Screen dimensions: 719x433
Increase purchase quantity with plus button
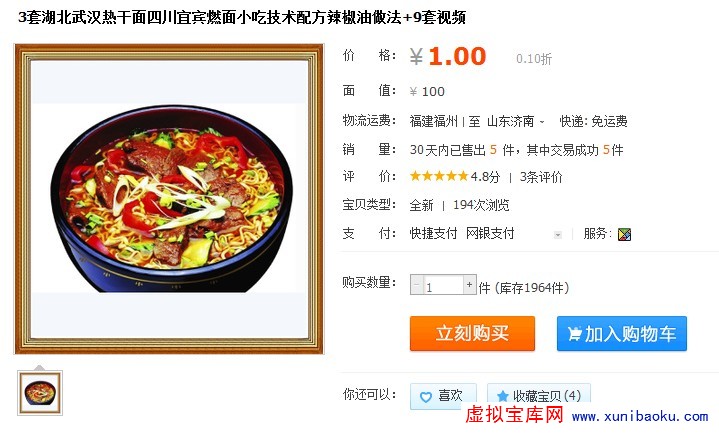point(470,284)
